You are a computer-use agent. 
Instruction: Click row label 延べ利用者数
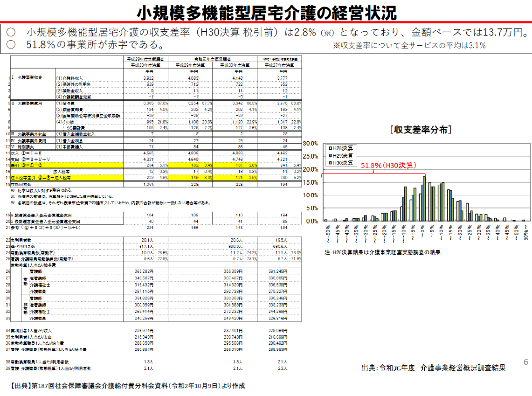point(23,246)
